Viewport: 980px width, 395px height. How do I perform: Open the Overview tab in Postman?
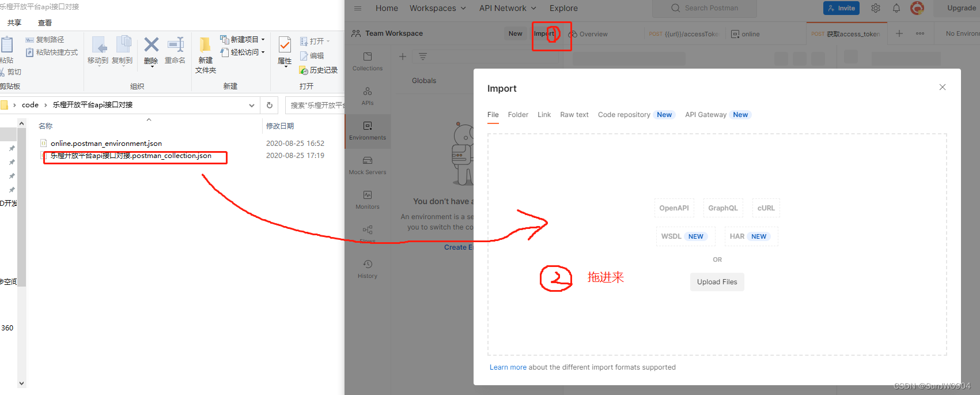point(588,34)
